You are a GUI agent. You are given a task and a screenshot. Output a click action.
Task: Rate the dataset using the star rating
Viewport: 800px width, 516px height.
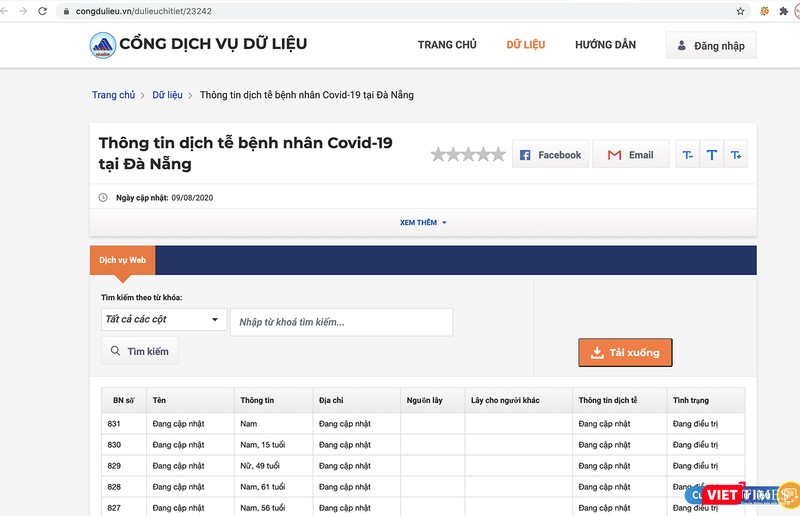[x=468, y=155]
